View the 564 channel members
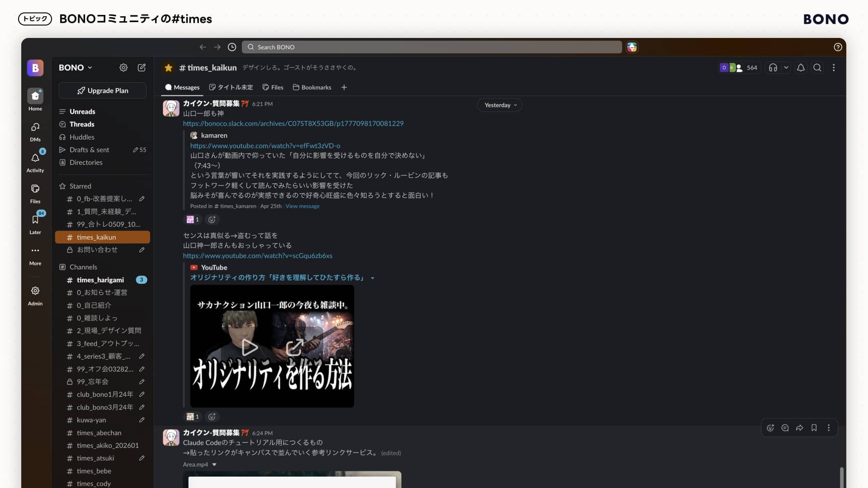 739,67
